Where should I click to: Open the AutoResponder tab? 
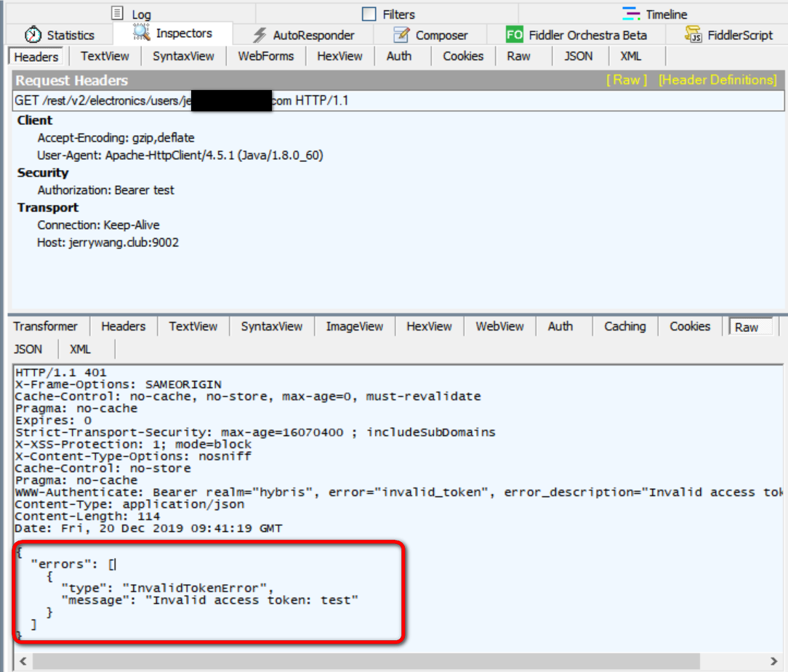point(303,35)
